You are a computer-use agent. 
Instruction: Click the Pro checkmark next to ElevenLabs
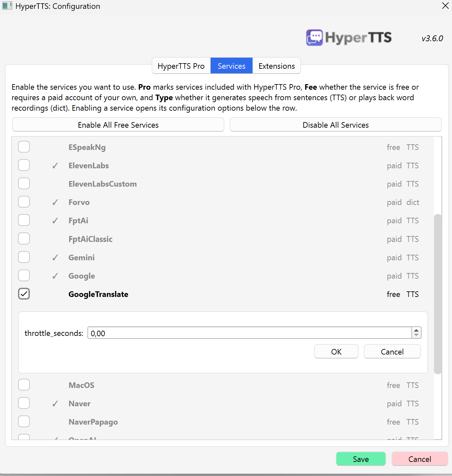(55, 166)
